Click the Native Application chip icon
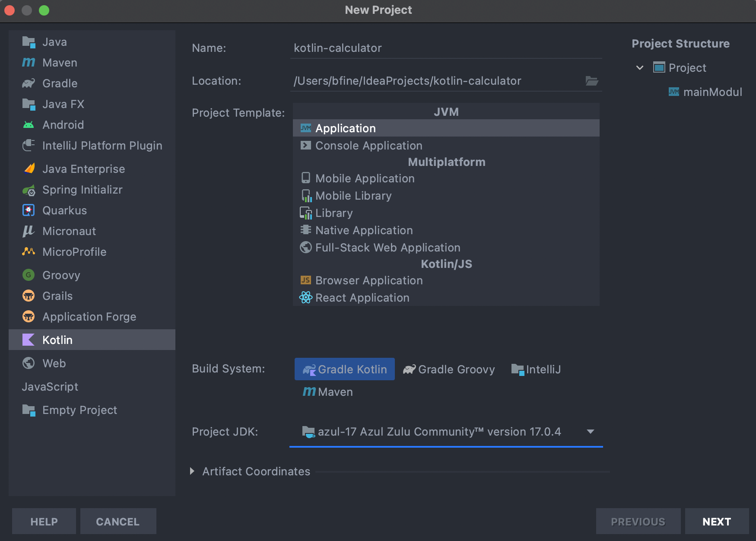This screenshot has height=541, width=756. point(306,229)
